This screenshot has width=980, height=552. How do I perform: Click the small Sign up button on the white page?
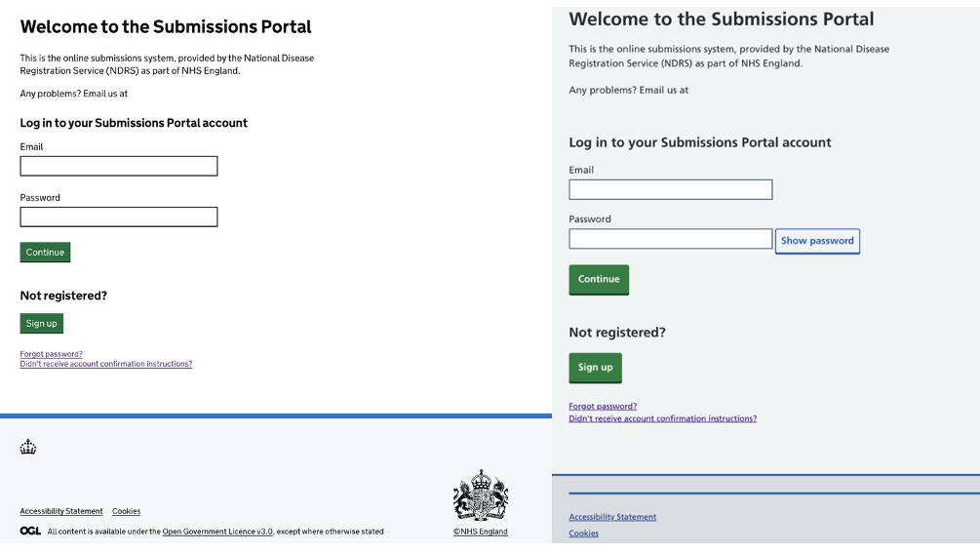pyautogui.click(x=41, y=324)
